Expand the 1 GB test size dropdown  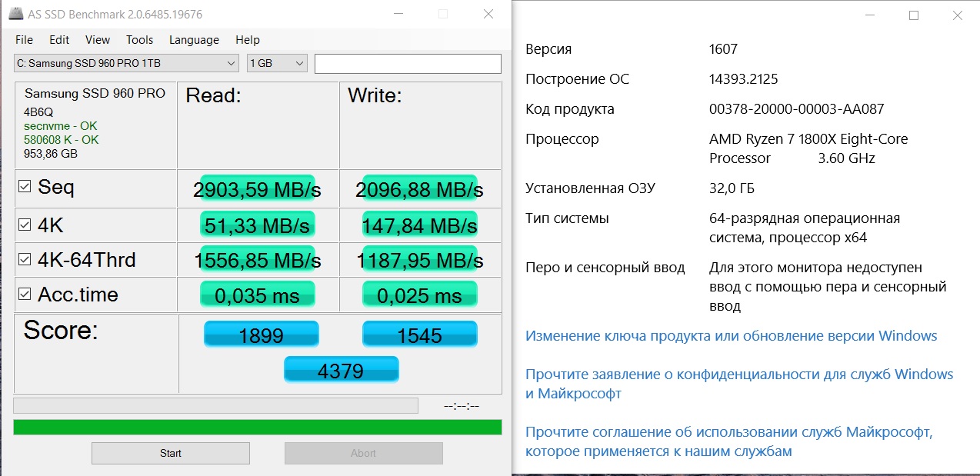pyautogui.click(x=277, y=63)
